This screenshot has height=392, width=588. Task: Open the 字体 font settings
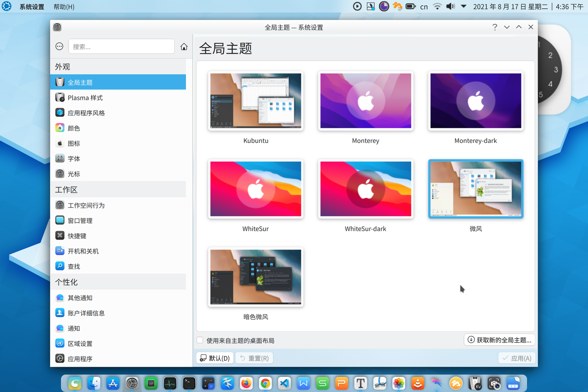[x=118, y=158]
